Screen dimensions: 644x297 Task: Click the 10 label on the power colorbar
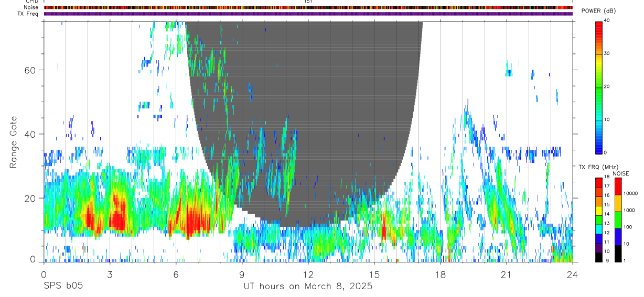coord(607,120)
